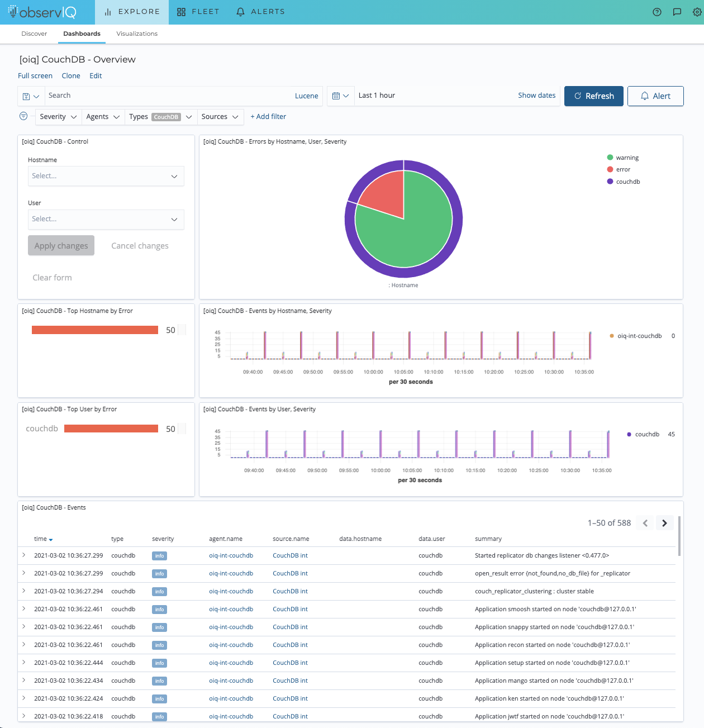Click info badge on replicator listener row

coord(159,556)
